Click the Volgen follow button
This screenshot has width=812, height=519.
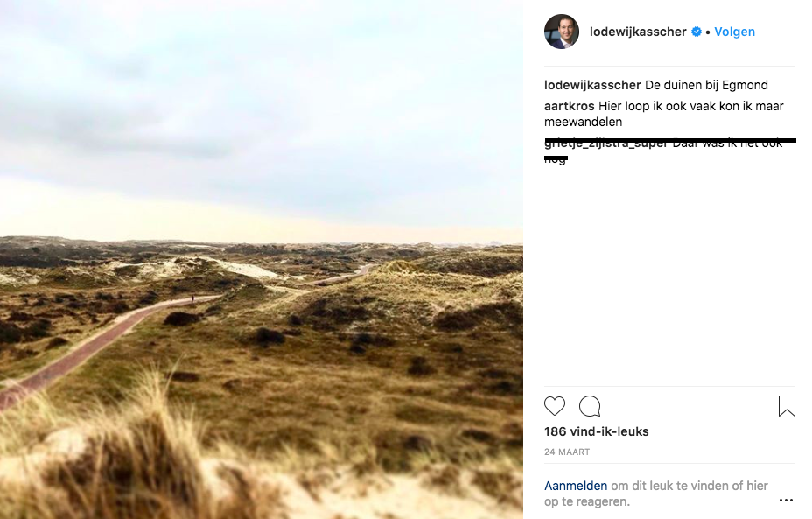[734, 32]
